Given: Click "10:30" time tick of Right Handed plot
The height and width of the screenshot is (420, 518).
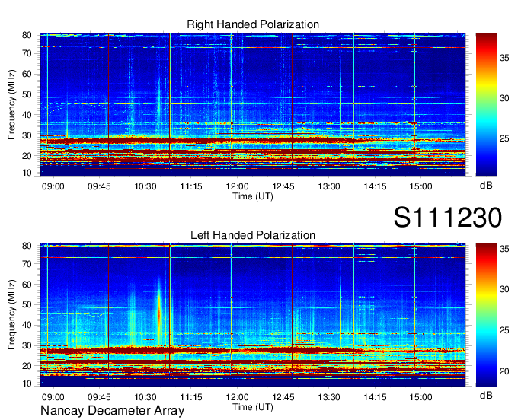Looking at the screenshot, I should pyautogui.click(x=145, y=186).
